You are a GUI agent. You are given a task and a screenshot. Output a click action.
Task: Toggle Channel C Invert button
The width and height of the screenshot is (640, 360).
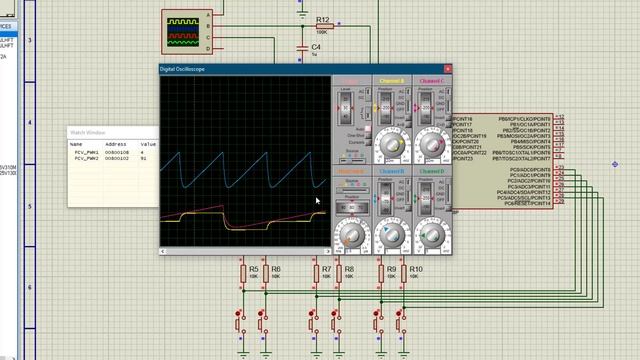coord(448,118)
